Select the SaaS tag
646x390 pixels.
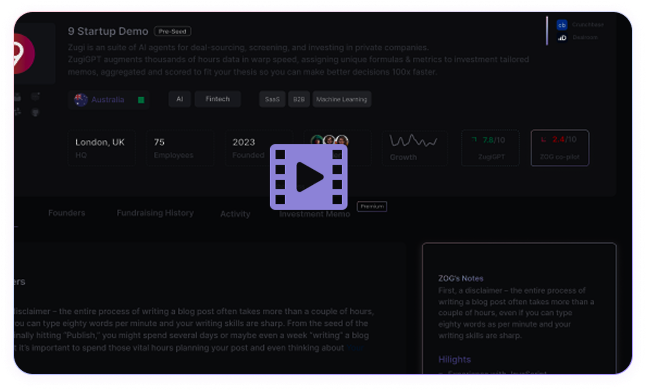(272, 99)
